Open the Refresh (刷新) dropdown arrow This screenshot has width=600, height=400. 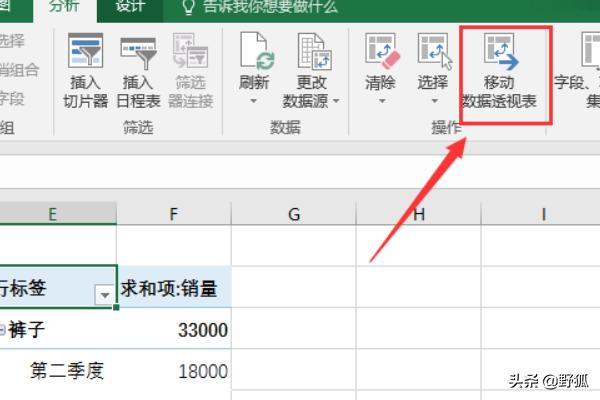254,101
